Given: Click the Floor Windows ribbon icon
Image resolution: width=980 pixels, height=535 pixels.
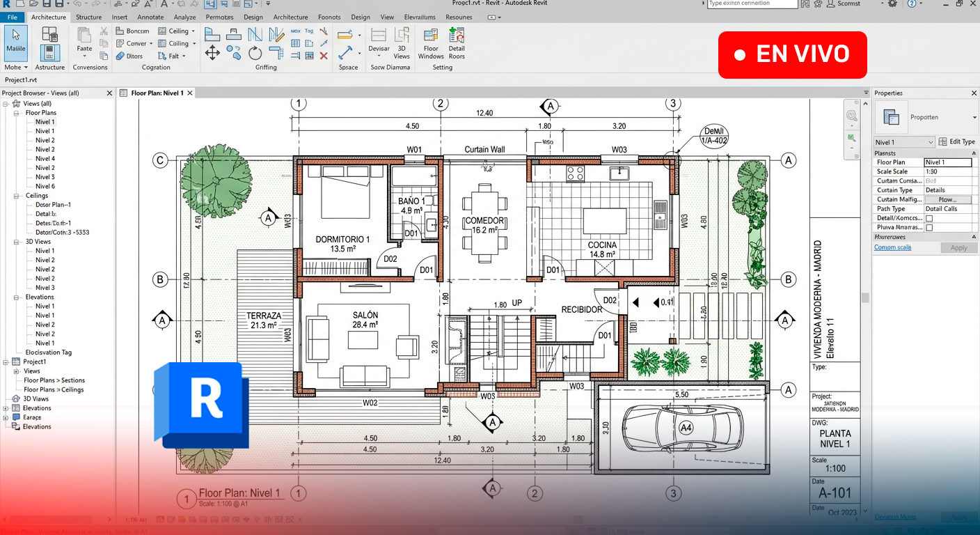Looking at the screenshot, I should point(431,37).
